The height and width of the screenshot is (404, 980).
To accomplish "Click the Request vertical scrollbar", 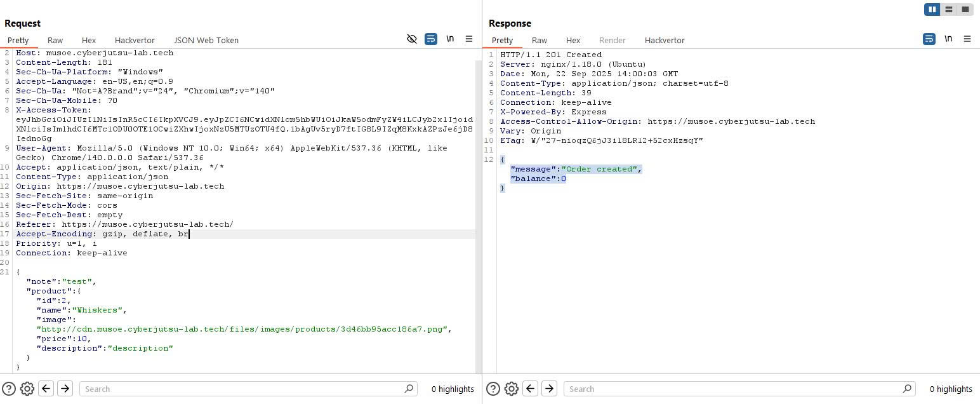I will [x=479, y=216].
